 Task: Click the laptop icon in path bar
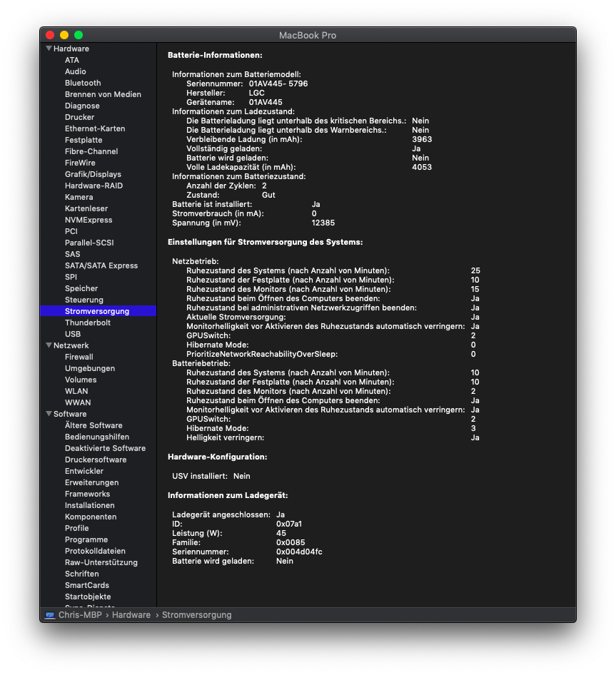(x=50, y=615)
